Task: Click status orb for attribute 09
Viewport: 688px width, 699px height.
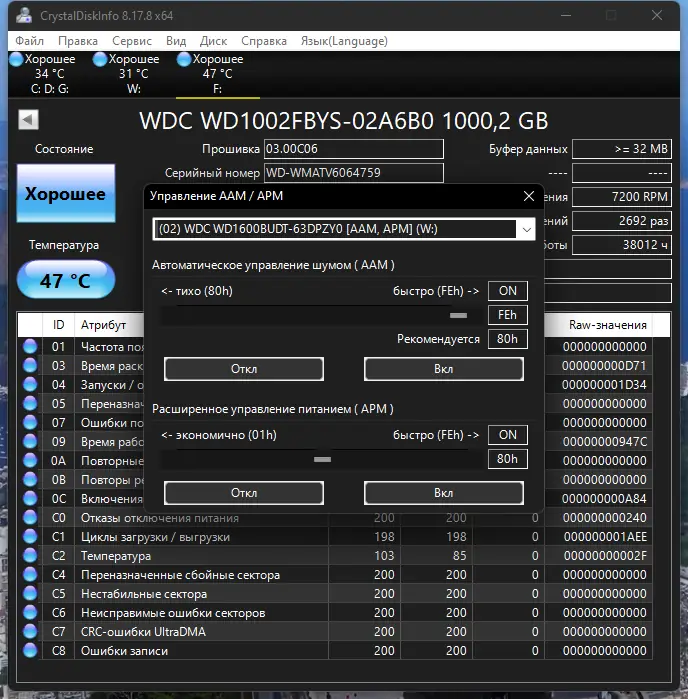Action: 30,441
